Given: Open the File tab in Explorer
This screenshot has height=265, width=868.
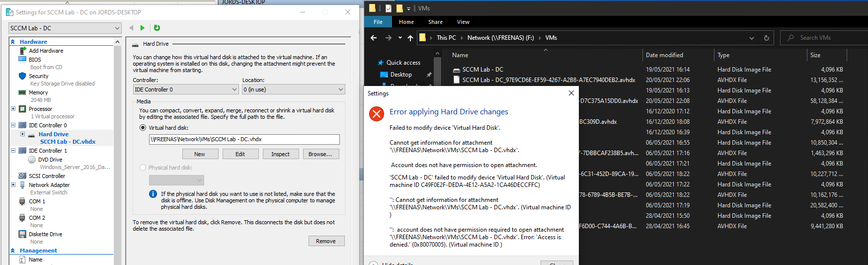Looking at the screenshot, I should [378, 22].
